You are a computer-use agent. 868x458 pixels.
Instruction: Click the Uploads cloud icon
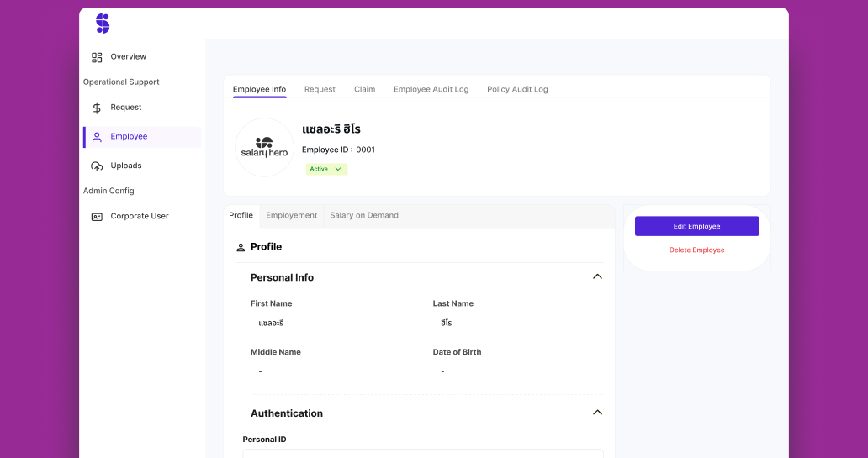click(97, 166)
